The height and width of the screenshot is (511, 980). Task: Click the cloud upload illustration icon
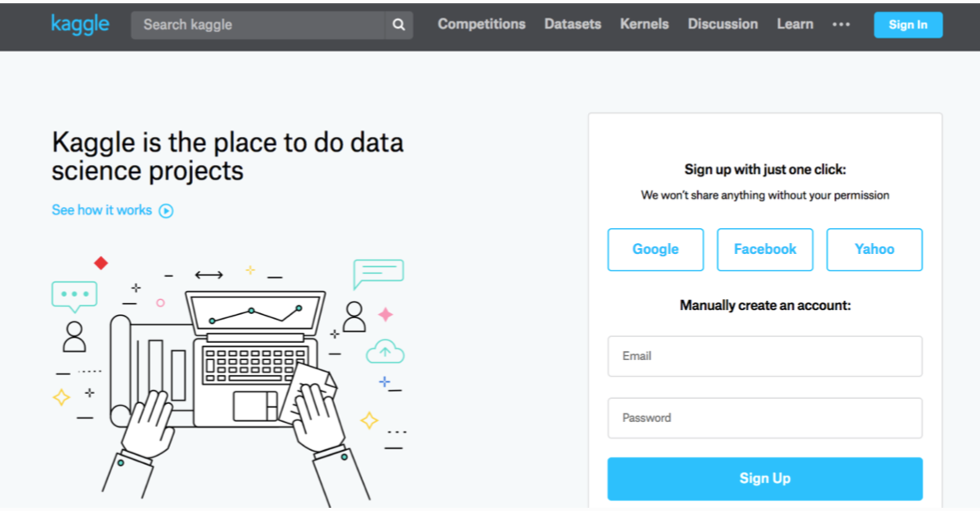point(384,351)
